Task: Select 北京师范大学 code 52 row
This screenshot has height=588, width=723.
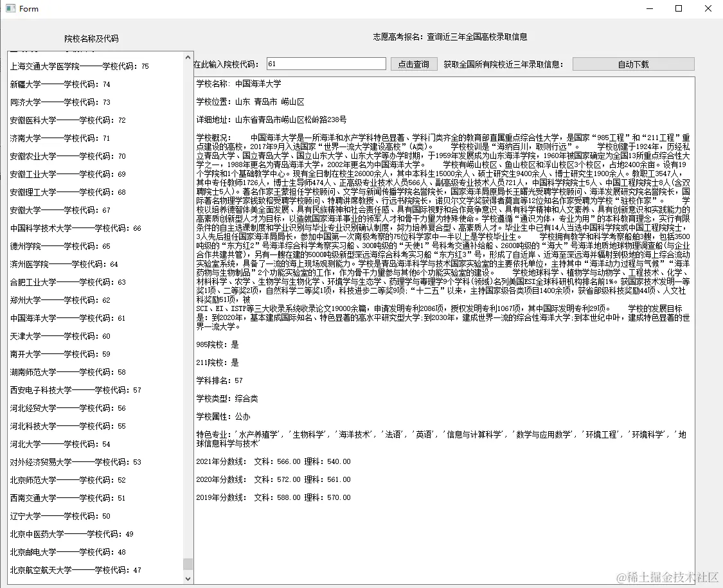Action: (67, 480)
